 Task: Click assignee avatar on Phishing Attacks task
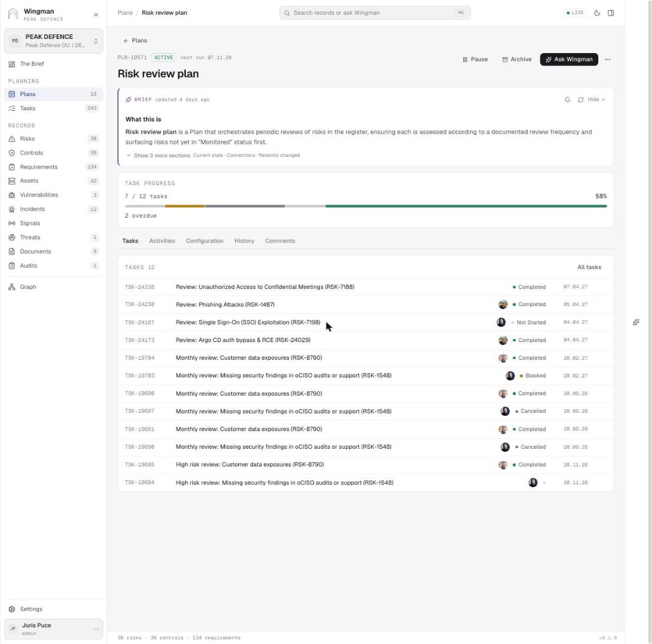point(503,304)
